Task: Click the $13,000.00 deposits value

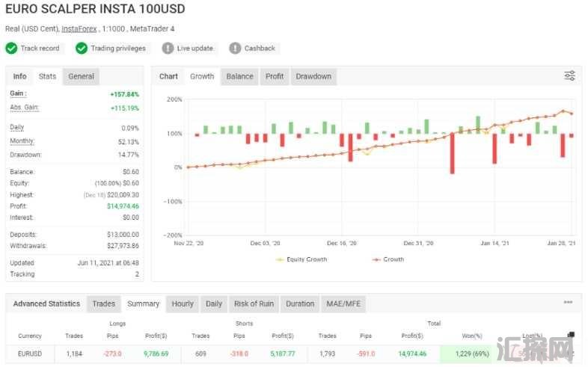Action: pos(123,235)
